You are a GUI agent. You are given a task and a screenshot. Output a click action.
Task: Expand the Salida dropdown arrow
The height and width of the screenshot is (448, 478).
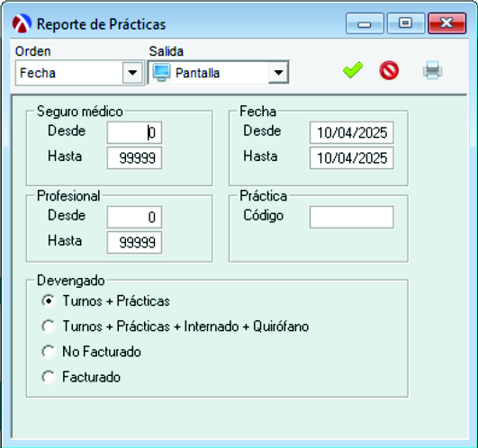(x=278, y=73)
